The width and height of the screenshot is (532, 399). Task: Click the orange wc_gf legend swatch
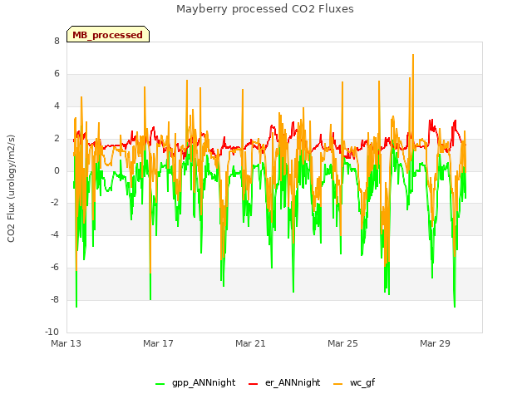[338, 384]
